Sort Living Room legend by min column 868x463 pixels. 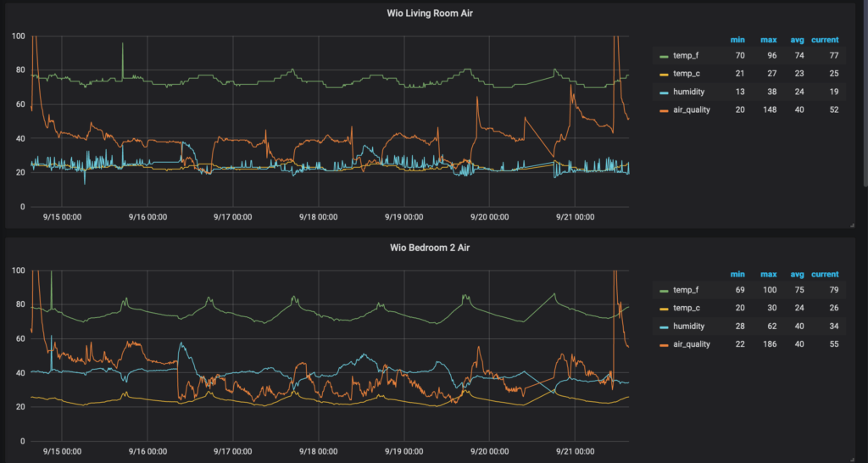tap(737, 40)
